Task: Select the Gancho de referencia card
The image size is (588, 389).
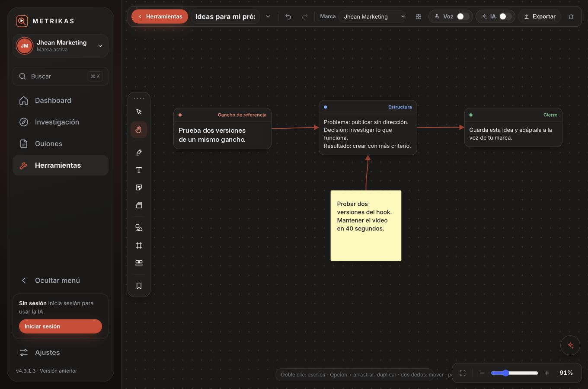Action: (222, 129)
